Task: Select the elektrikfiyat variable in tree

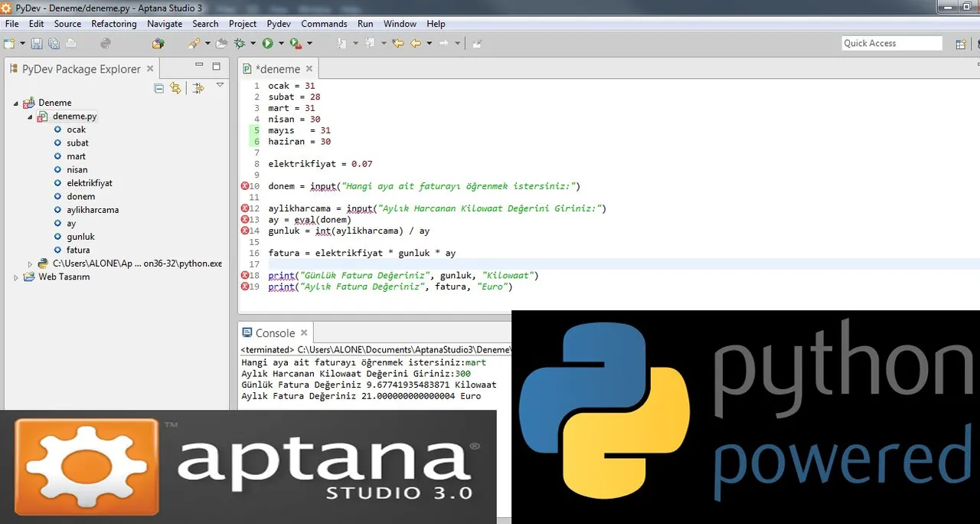Action: (x=90, y=183)
